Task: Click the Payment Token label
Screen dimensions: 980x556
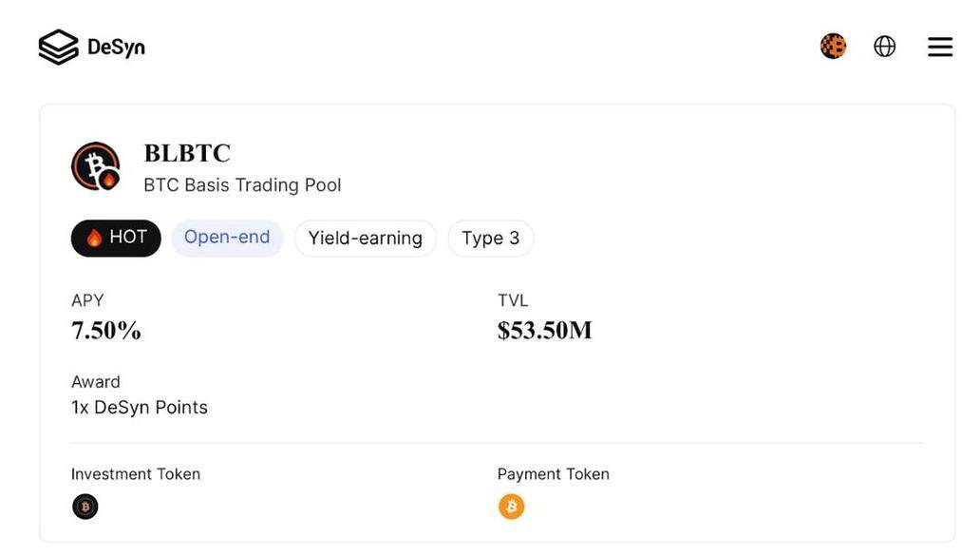Action: pos(553,474)
